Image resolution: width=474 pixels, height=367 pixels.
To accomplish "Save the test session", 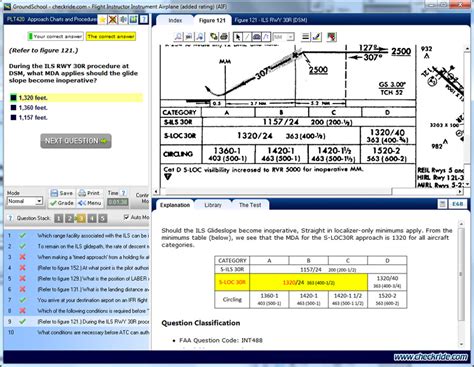I will tap(62, 193).
